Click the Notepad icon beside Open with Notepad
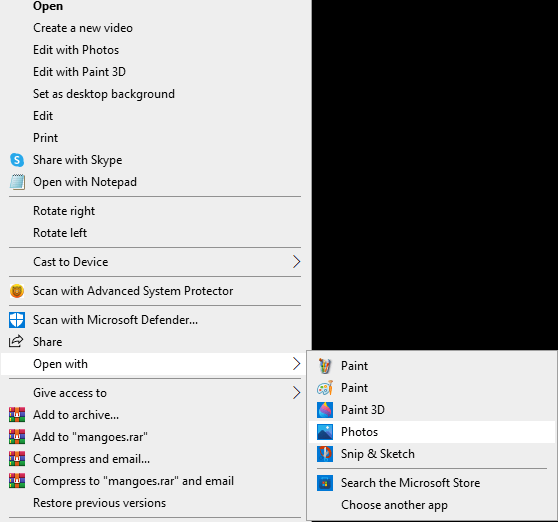The height and width of the screenshot is (522, 558). coord(17,182)
